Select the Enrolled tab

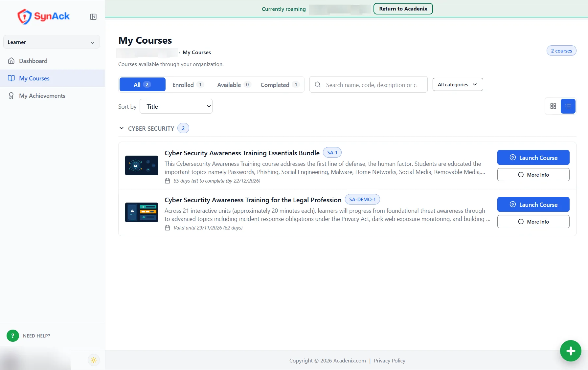tap(188, 85)
